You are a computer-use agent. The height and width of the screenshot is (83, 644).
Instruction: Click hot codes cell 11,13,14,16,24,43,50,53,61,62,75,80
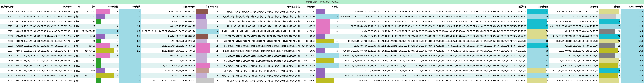click(581, 56)
